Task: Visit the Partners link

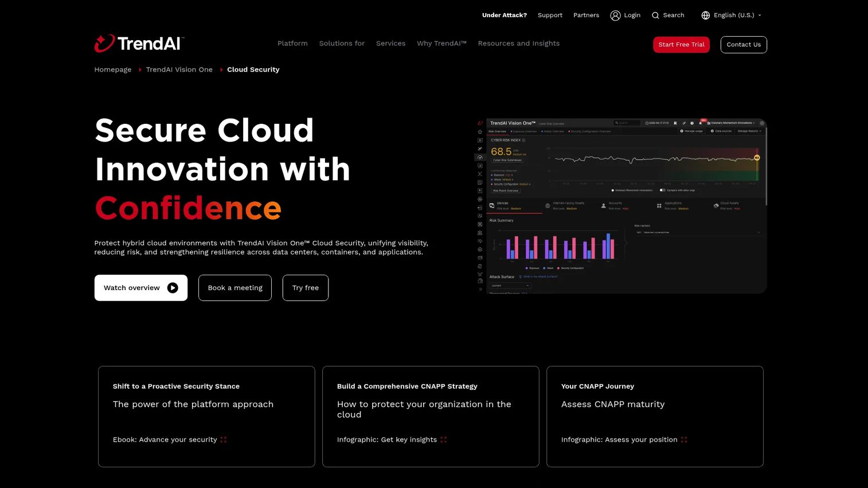Action: (586, 15)
